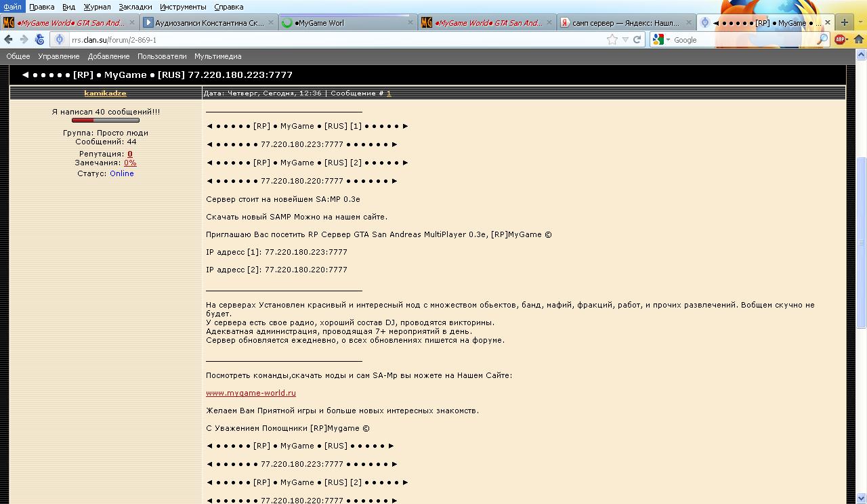
Task: Click the site identity icon in address bar
Action: click(x=60, y=40)
